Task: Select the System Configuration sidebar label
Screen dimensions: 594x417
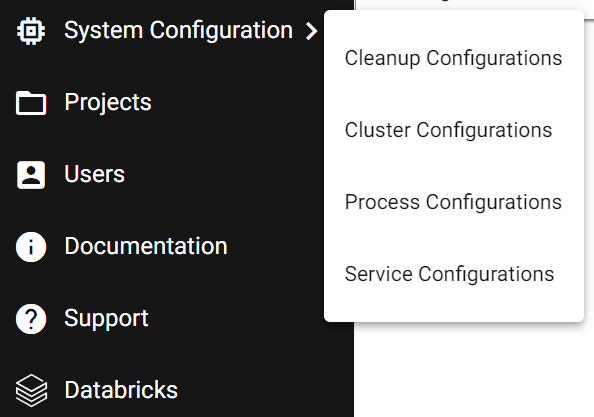Action: click(x=178, y=30)
